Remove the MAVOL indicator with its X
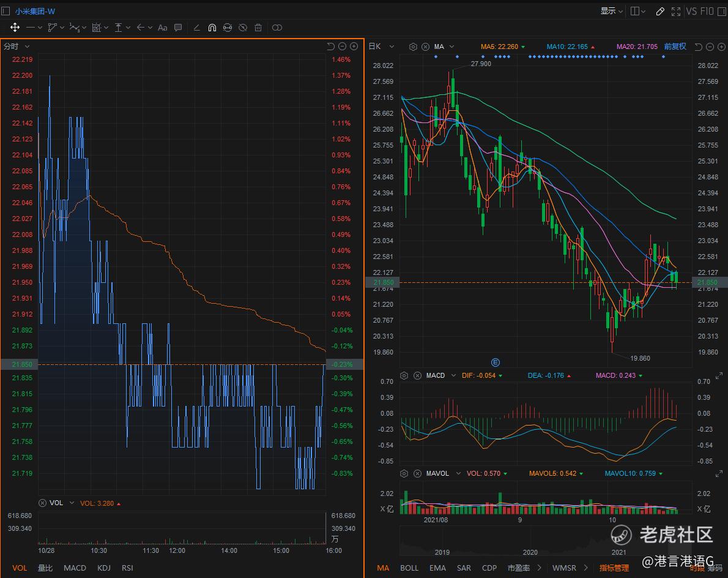Screen dimensions: 728x578 click(417, 473)
